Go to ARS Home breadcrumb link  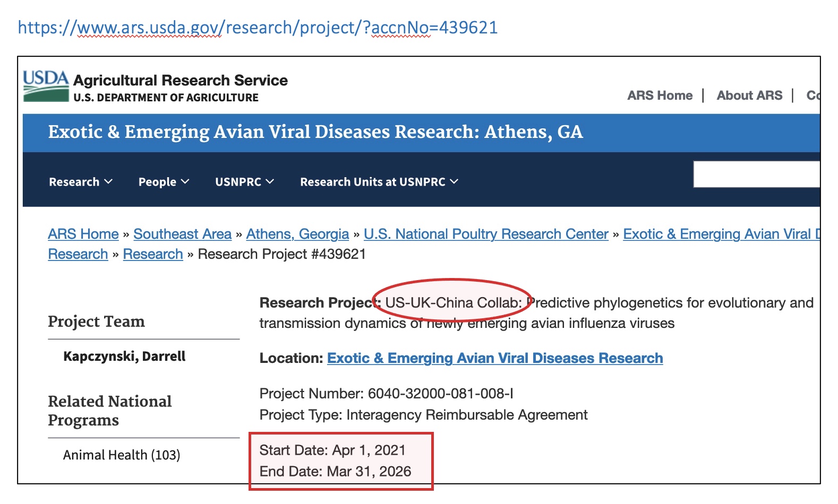(x=83, y=234)
